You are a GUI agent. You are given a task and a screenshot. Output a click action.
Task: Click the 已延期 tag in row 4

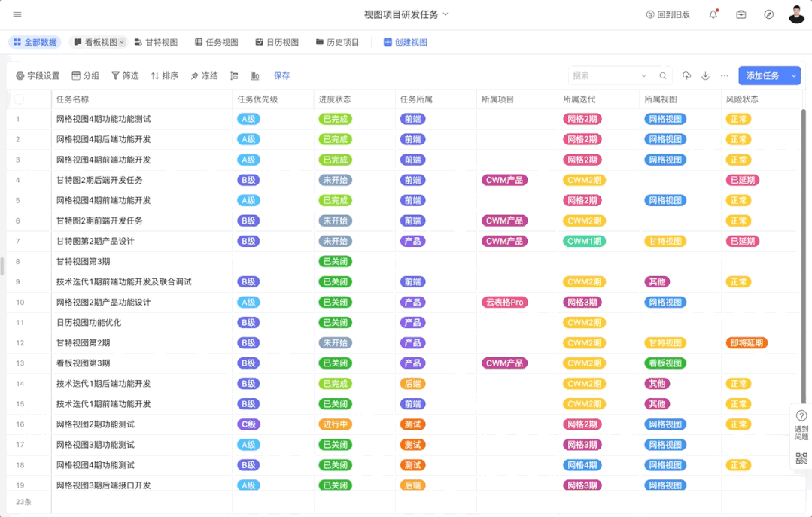(x=741, y=181)
